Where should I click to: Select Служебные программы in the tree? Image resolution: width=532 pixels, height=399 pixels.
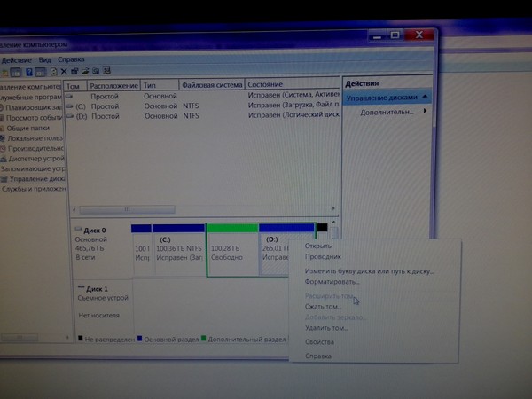(30, 98)
